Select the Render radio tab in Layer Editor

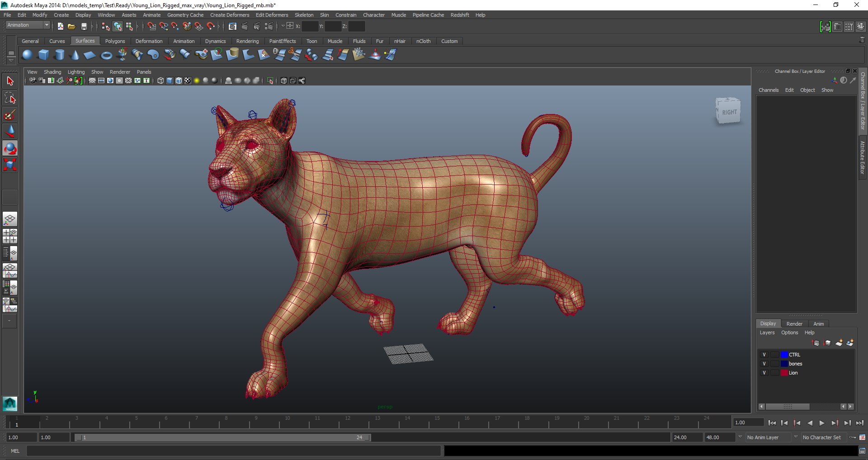[794, 324]
